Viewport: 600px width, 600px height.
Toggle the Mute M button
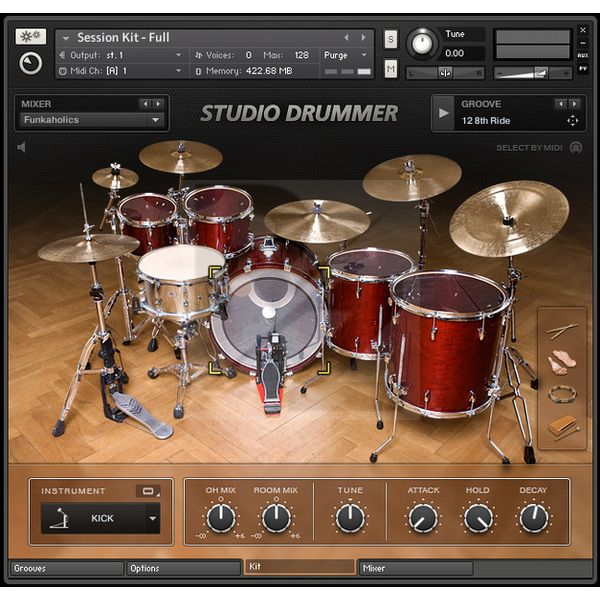(x=390, y=68)
